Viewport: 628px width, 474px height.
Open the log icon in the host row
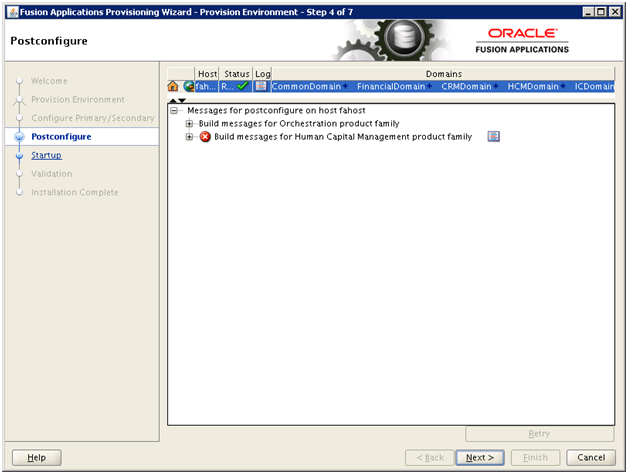pyautogui.click(x=261, y=86)
